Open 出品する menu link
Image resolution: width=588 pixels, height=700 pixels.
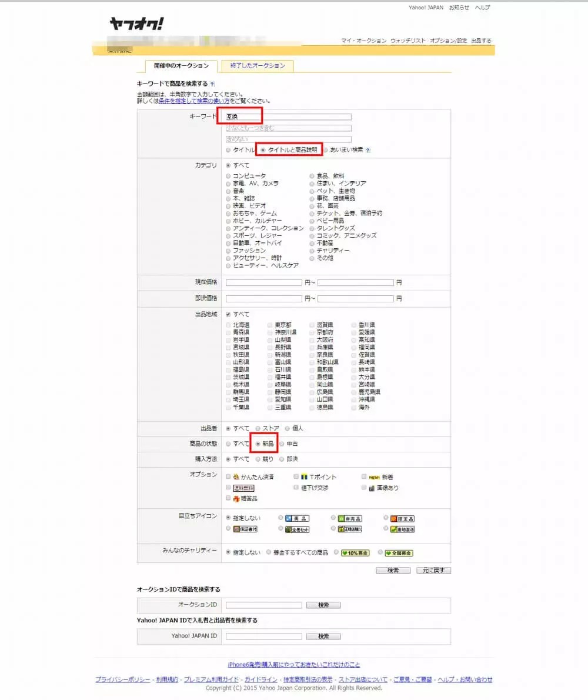click(481, 41)
